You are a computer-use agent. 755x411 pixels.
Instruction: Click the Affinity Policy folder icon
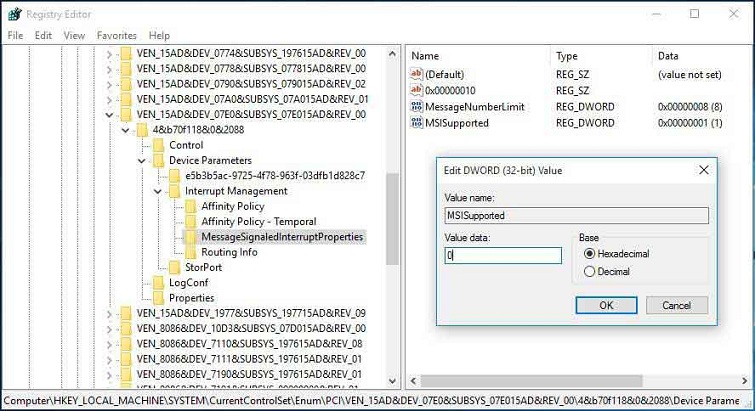(x=191, y=206)
